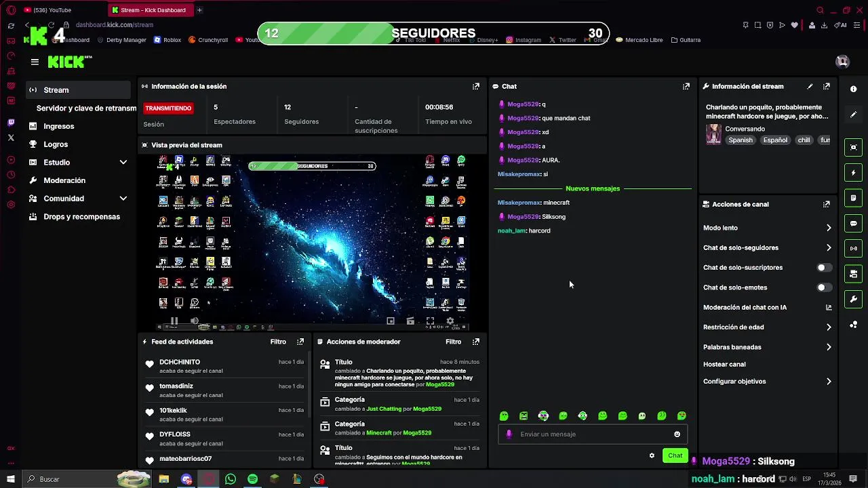Click Hostear canal
Screen dimensions: 868x488
tap(724, 365)
